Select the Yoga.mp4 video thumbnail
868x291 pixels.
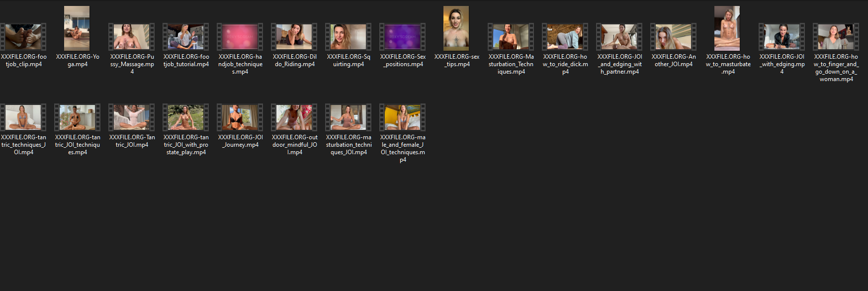(x=77, y=29)
